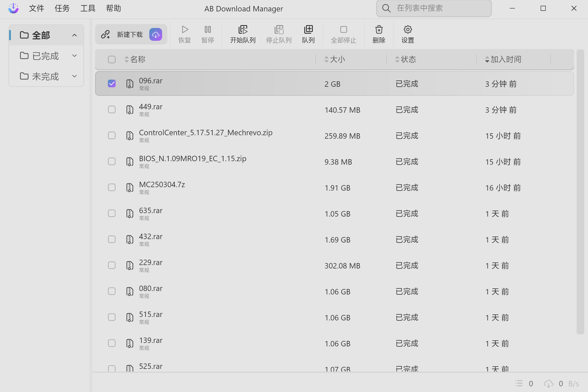Screen dimensions: 588x392
Task: Click the file icon of MC250304.7z
Action: pyautogui.click(x=130, y=187)
